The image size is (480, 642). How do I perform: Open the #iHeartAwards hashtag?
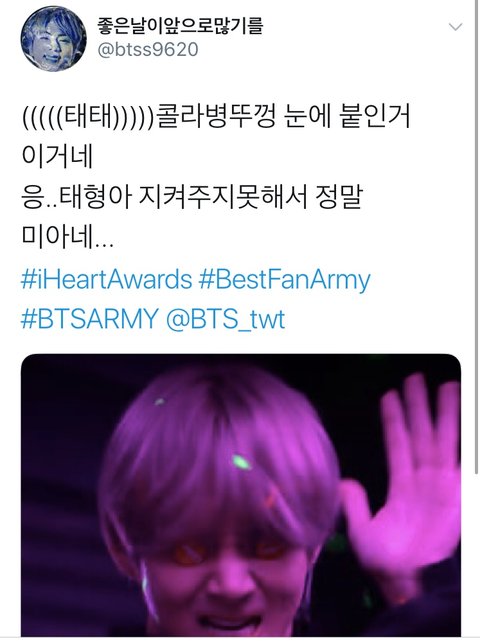[106, 280]
